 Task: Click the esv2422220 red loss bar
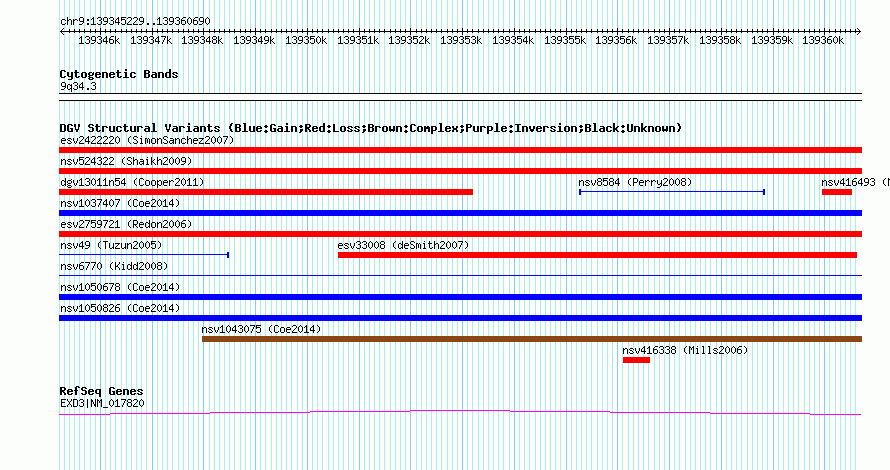click(460, 150)
